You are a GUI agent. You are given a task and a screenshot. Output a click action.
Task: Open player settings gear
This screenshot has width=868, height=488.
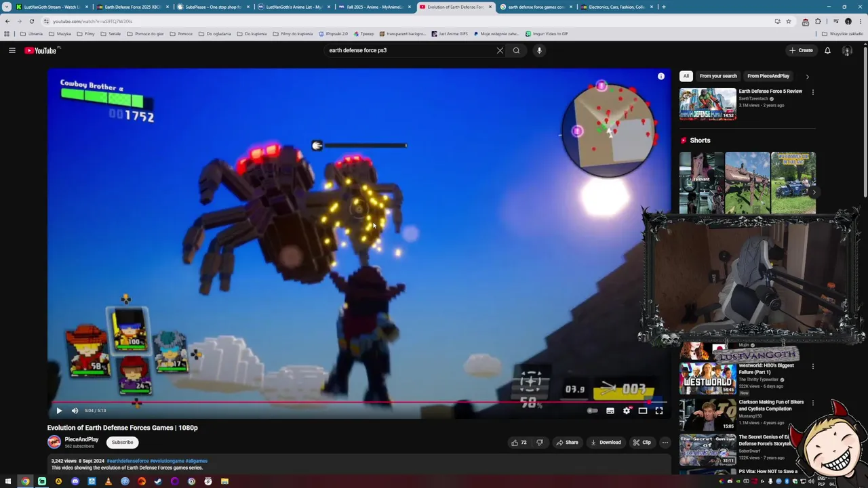[627, 411]
